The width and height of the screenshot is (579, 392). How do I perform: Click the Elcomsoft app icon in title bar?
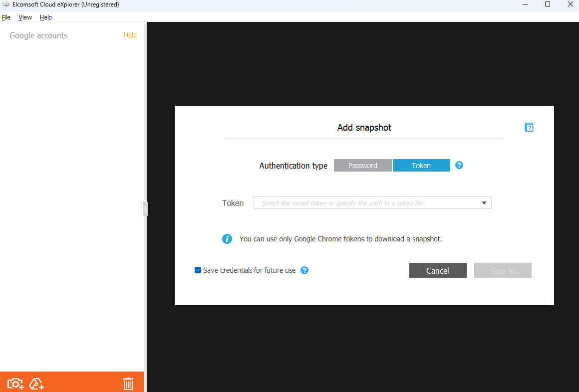pos(5,4)
